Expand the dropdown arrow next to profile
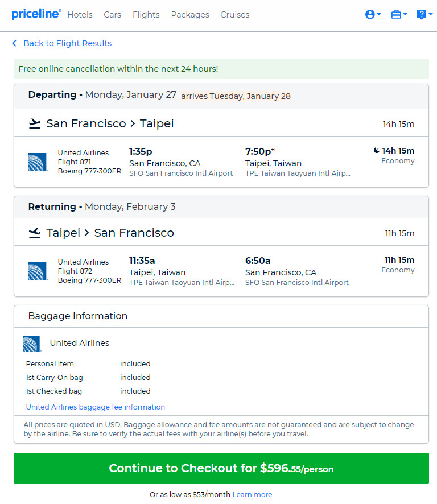 click(379, 14)
